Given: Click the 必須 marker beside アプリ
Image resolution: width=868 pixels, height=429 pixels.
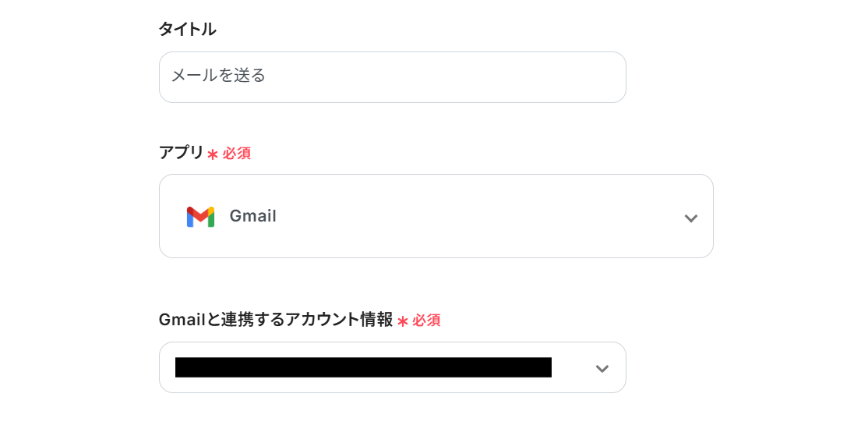Looking at the screenshot, I should click(x=237, y=154).
